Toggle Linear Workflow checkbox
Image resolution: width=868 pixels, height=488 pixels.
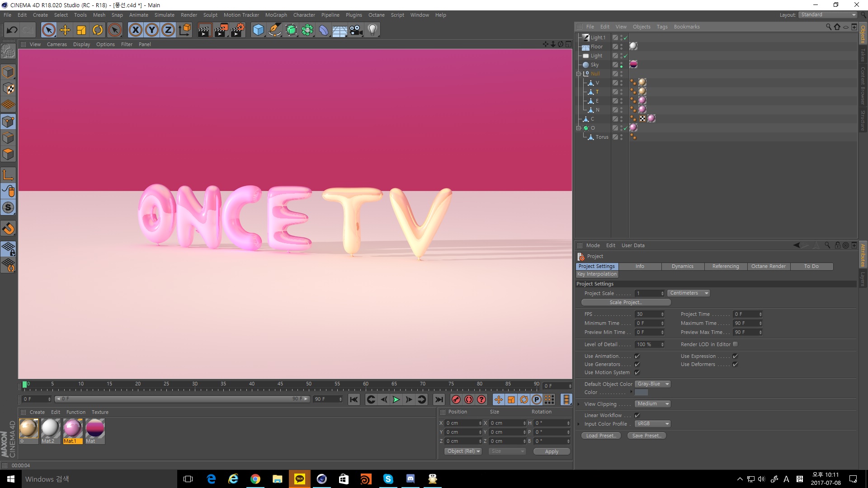(x=637, y=415)
